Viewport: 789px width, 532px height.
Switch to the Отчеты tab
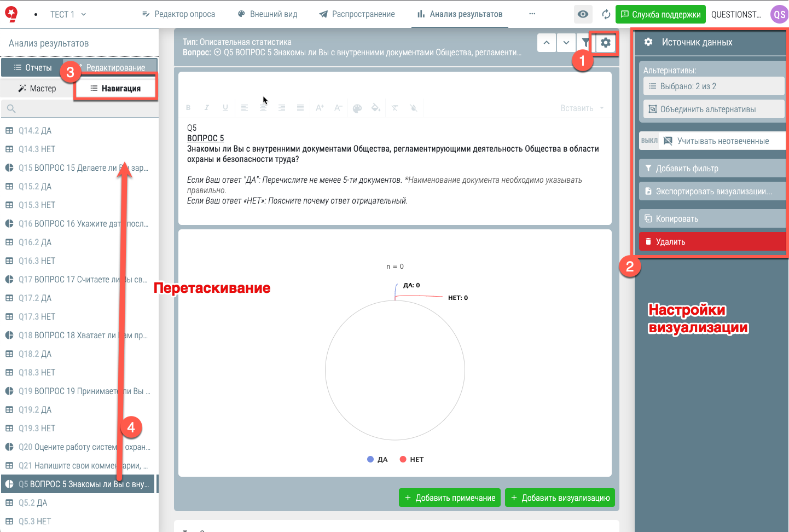coord(32,67)
